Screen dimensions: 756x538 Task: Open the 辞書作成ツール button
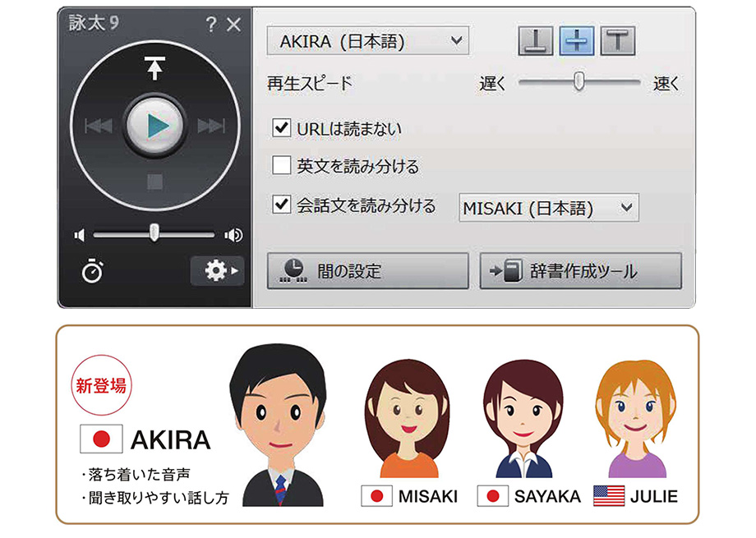[580, 271]
